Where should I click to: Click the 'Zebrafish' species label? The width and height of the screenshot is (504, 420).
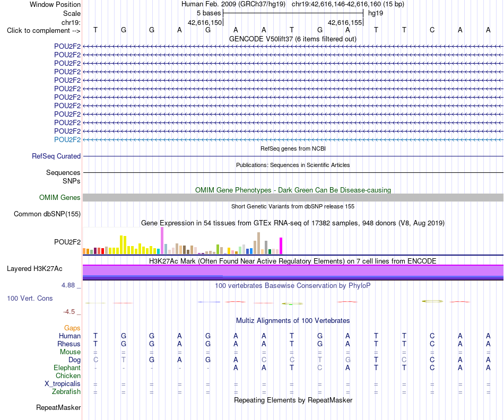pos(66,391)
